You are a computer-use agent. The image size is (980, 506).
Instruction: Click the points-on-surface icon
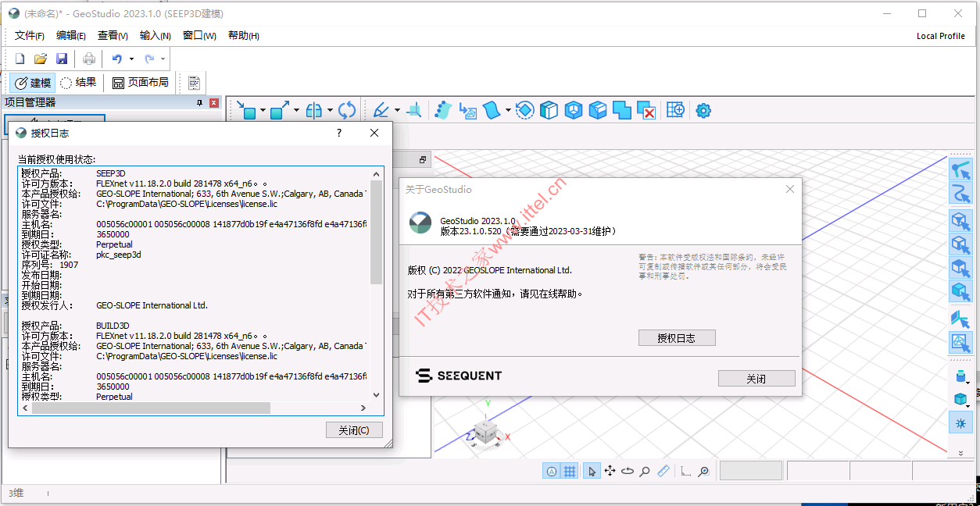[x=443, y=110]
